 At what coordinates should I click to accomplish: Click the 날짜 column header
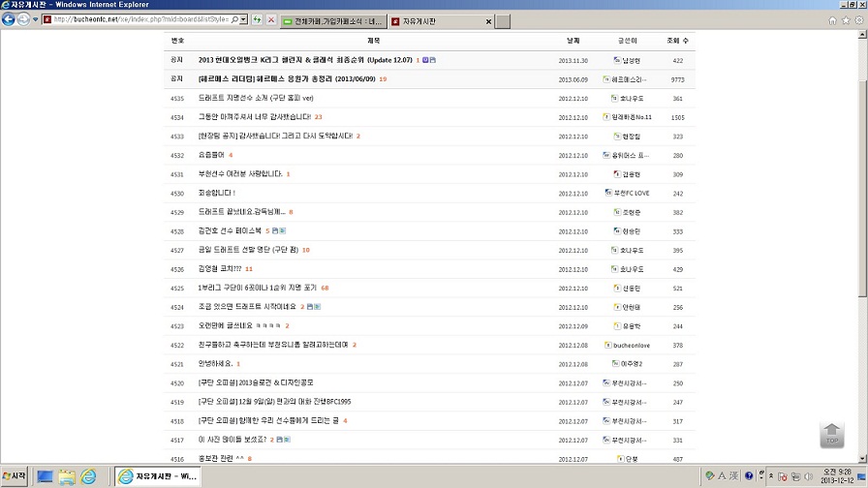[x=573, y=41]
